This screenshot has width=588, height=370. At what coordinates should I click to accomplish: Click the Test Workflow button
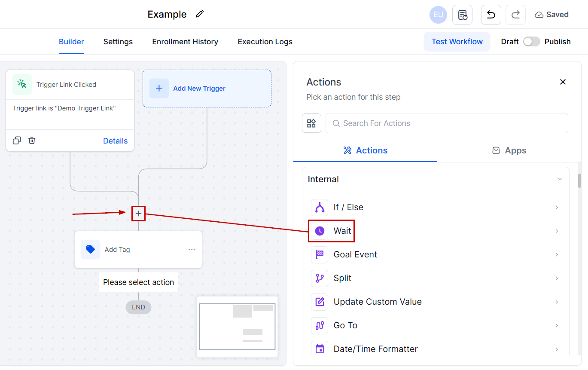pyautogui.click(x=457, y=41)
